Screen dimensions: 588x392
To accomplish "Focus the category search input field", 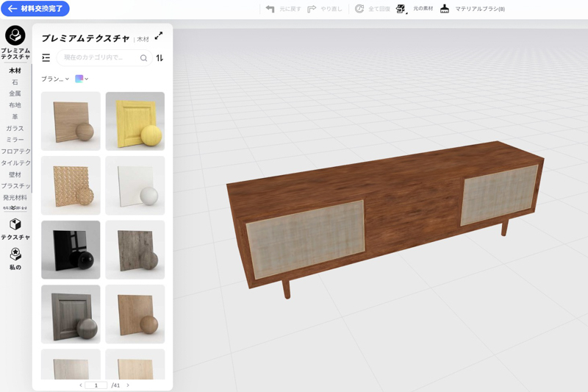I will (104, 58).
